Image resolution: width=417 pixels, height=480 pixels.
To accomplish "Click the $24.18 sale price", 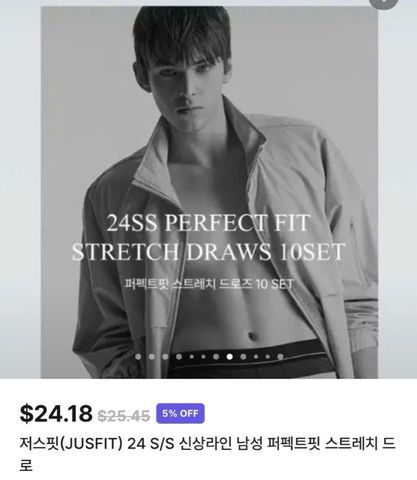I will click(x=56, y=414).
